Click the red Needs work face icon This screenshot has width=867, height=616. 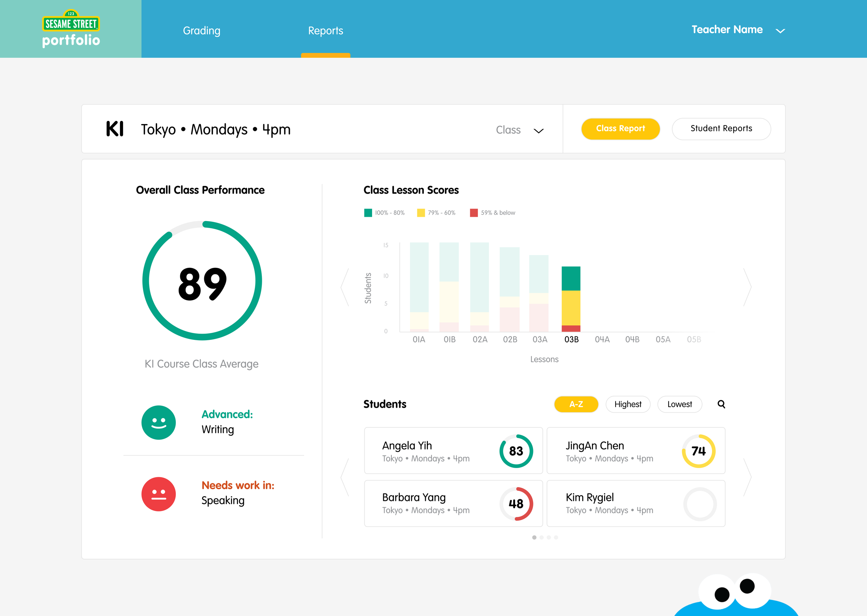pyautogui.click(x=159, y=494)
